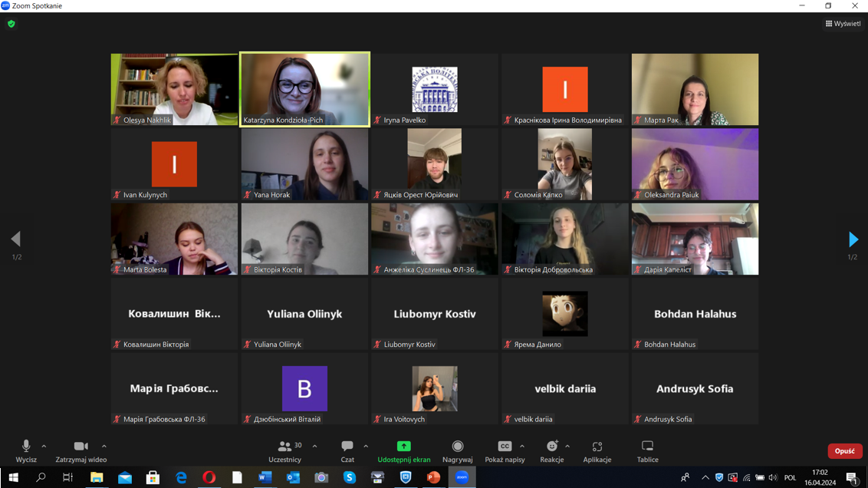
Task: Open Skype from the taskbar
Action: (350, 477)
